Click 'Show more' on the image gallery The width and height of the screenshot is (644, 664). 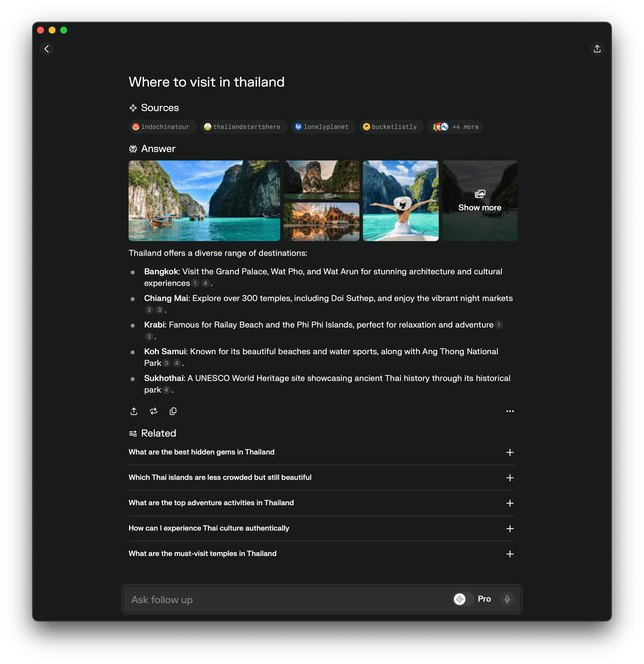click(480, 201)
